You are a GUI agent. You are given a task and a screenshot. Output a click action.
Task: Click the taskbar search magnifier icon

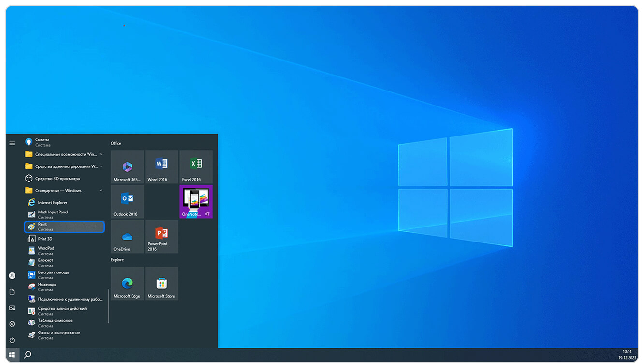click(28, 355)
